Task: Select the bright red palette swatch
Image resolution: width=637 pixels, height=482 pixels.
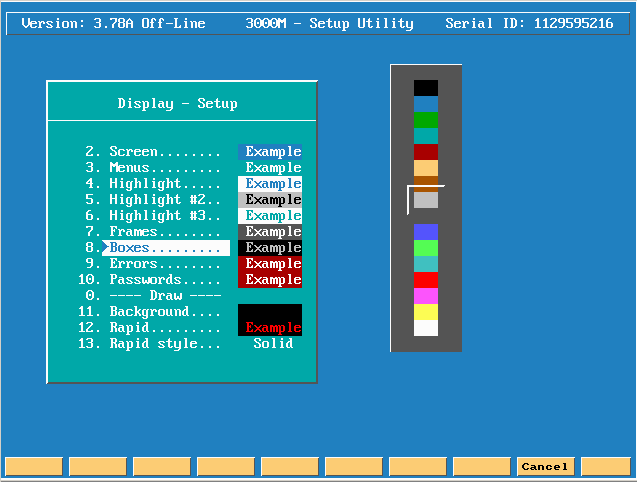Action: tap(426, 280)
